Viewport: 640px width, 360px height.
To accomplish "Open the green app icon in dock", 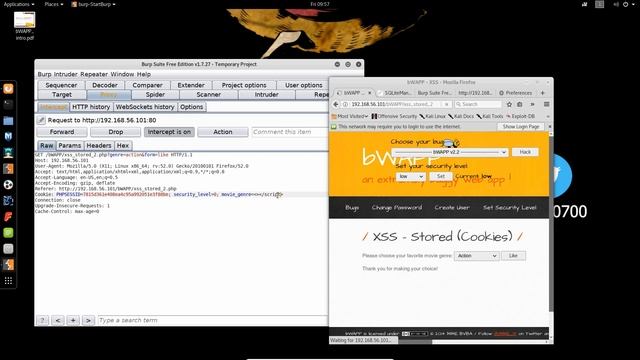I will [8, 233].
